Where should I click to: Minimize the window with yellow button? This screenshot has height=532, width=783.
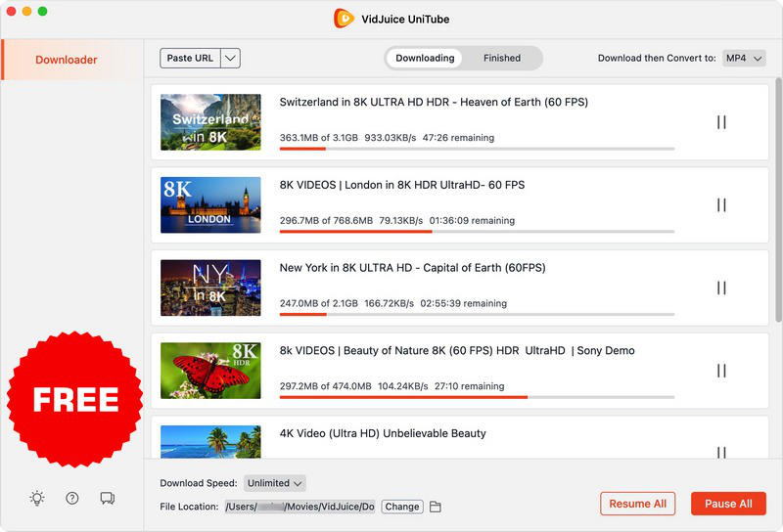click(x=27, y=11)
